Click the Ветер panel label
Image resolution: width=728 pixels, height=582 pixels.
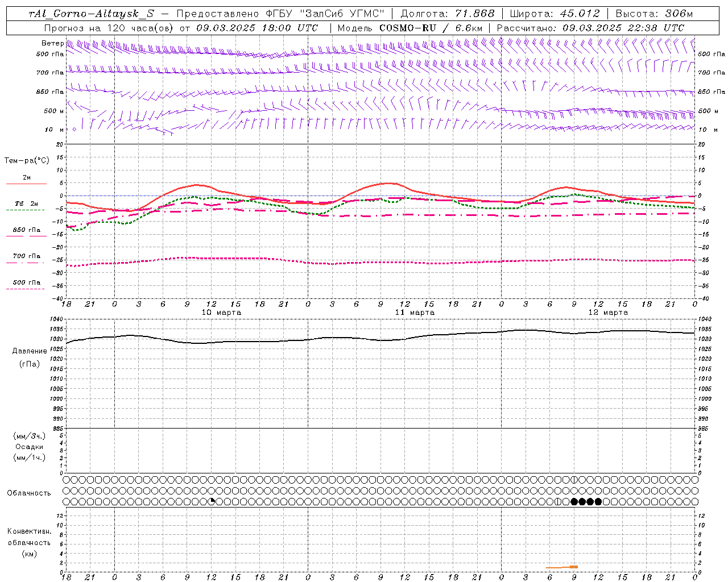[53, 43]
